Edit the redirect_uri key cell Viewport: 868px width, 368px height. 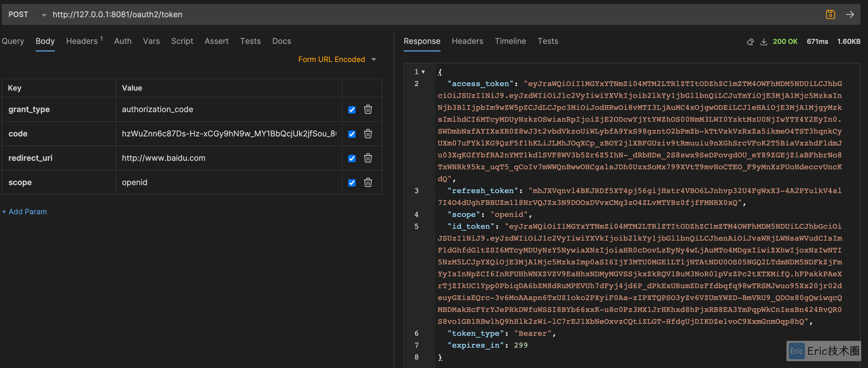(x=59, y=158)
